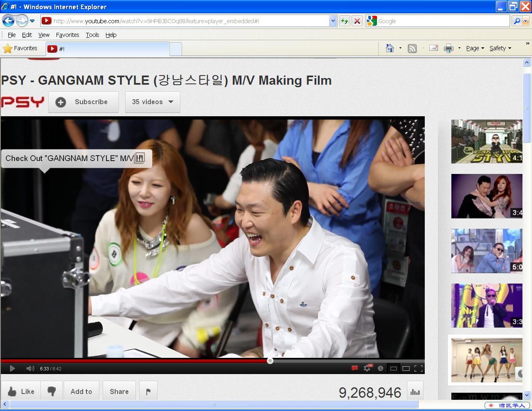Subscribe to the PSY channel
The height and width of the screenshot is (411, 532).
pyautogui.click(x=84, y=102)
